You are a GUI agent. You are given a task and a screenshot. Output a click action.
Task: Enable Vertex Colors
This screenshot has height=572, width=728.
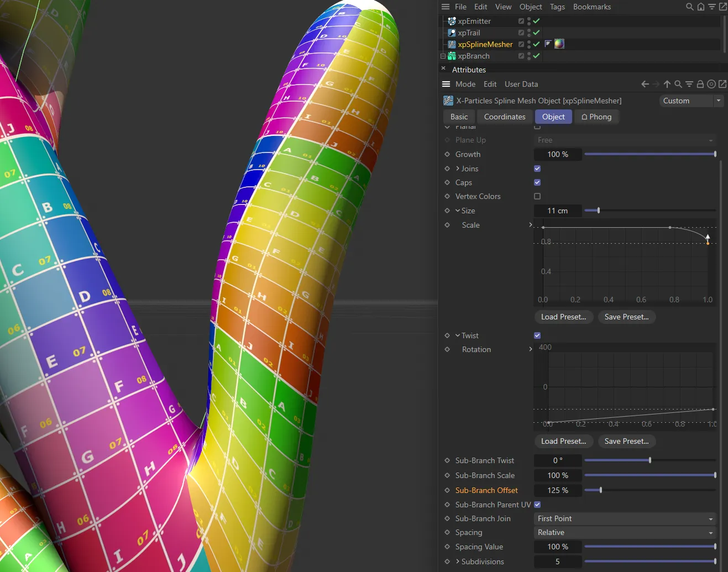pos(537,196)
